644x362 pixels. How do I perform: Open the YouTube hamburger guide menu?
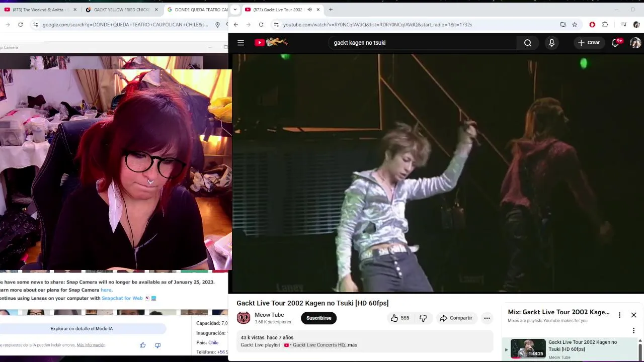tap(240, 43)
